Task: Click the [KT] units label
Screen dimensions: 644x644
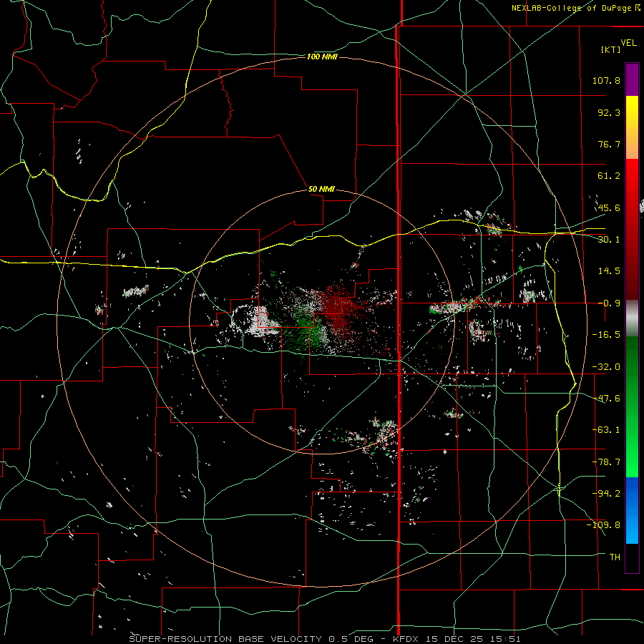Action: pyautogui.click(x=611, y=49)
